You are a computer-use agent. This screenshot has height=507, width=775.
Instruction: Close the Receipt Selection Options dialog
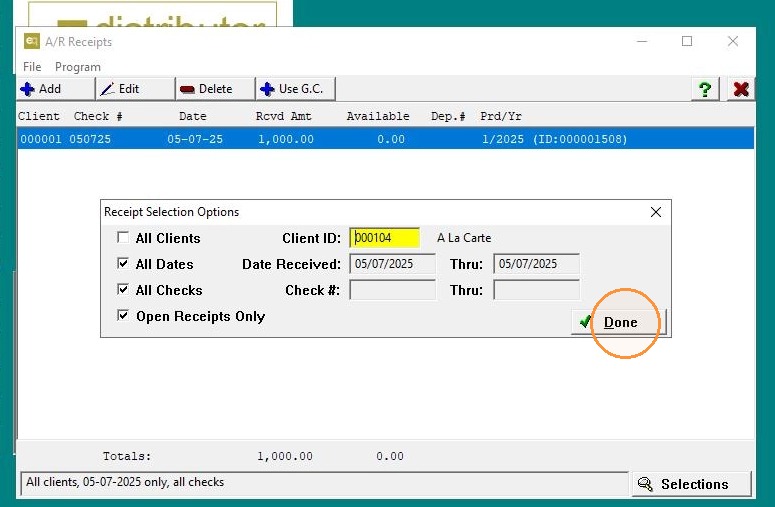coord(656,212)
